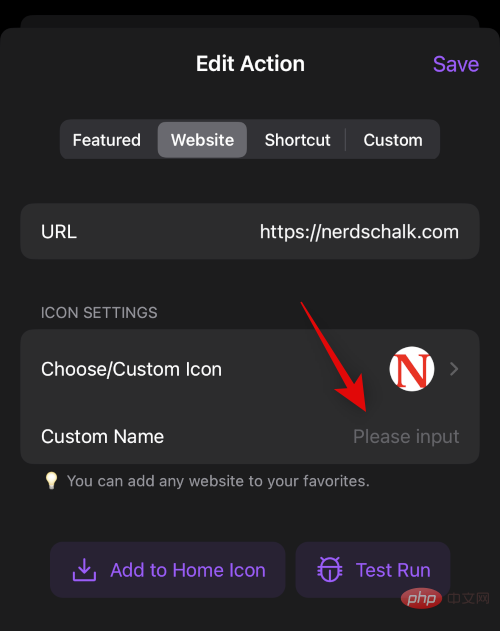This screenshot has width=500, height=631.
Task: Click the Add to Home Icon text
Action: (188, 570)
